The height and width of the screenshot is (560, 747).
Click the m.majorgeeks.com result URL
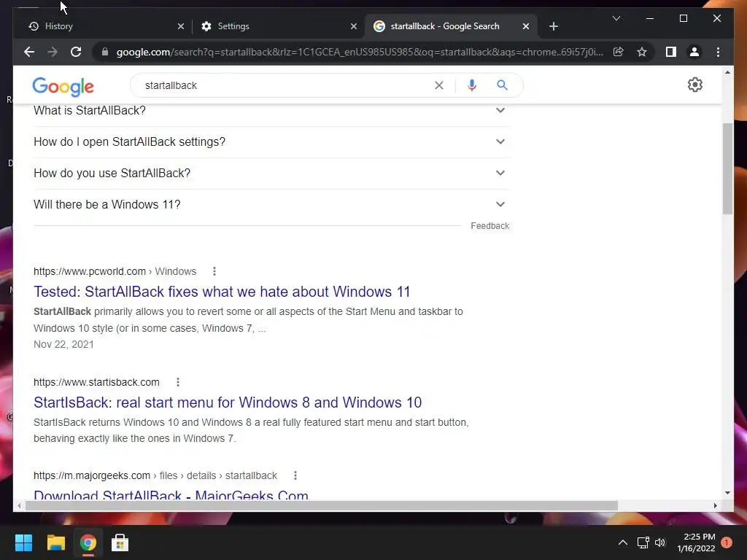155,475
